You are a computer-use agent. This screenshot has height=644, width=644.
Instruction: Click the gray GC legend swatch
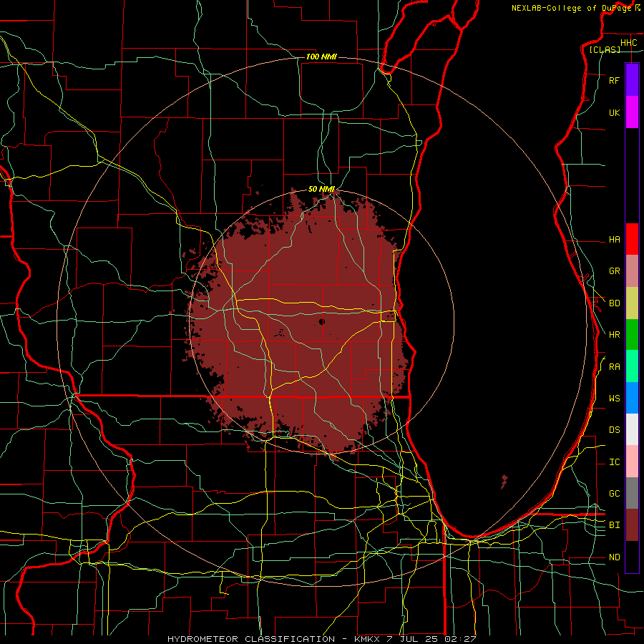coord(632,493)
